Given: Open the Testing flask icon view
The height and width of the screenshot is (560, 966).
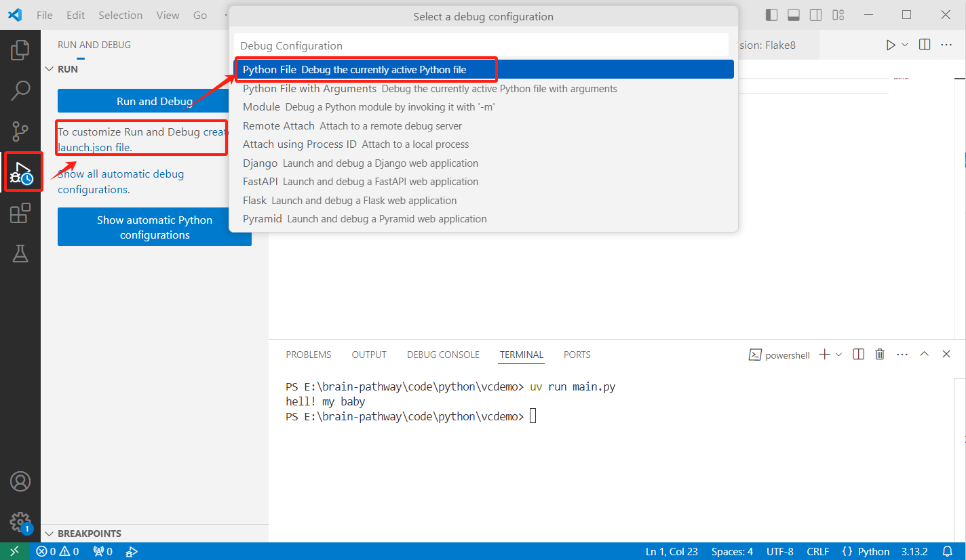Looking at the screenshot, I should [x=20, y=254].
